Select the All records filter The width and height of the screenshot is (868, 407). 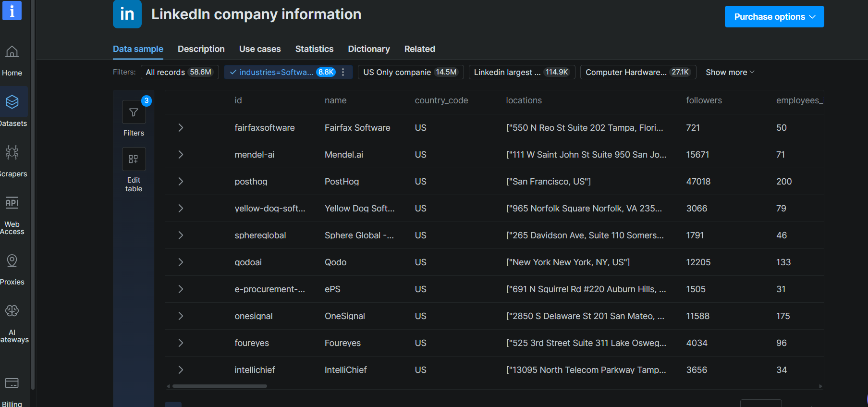pyautogui.click(x=180, y=72)
